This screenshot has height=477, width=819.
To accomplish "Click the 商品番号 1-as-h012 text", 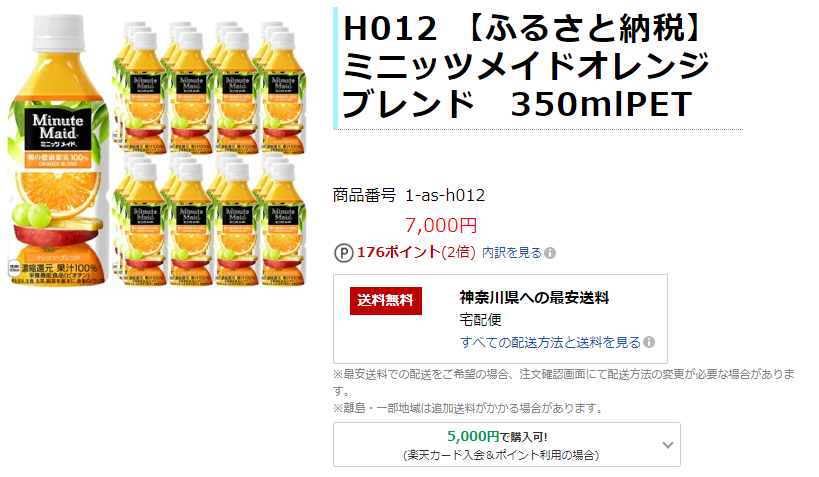I will pos(409,195).
